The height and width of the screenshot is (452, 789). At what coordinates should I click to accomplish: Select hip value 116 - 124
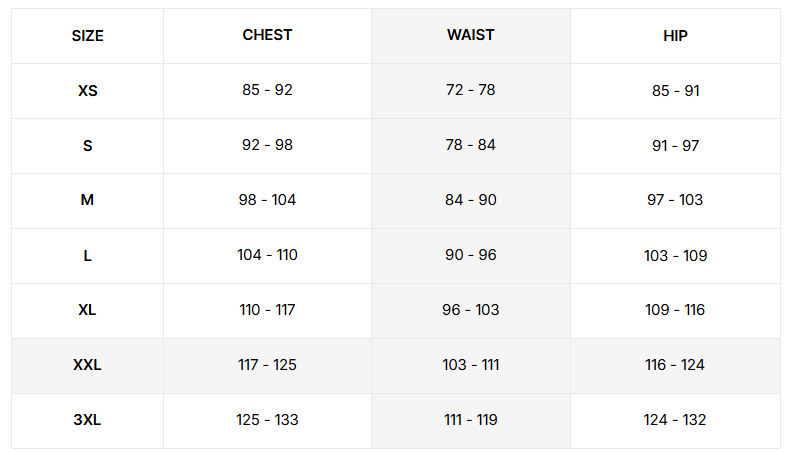(x=675, y=364)
